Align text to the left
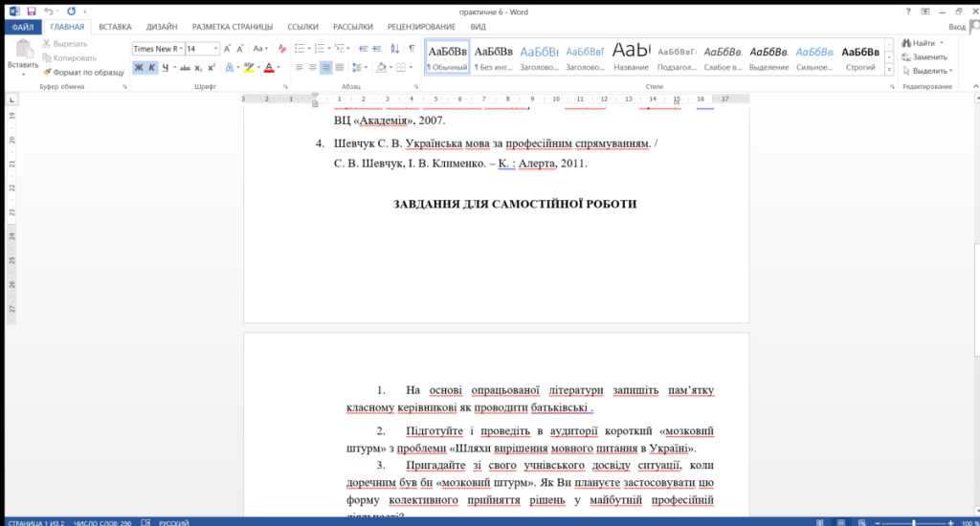Viewport: 980px width, 526px height. (300, 68)
